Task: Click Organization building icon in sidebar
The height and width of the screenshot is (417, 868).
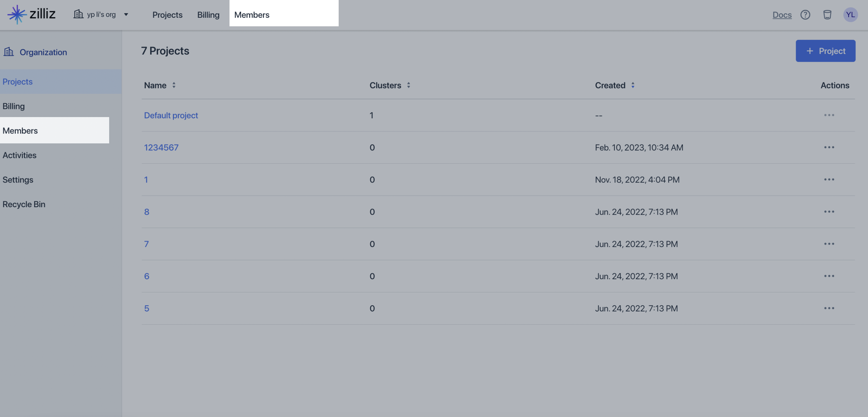Action: [x=9, y=52]
